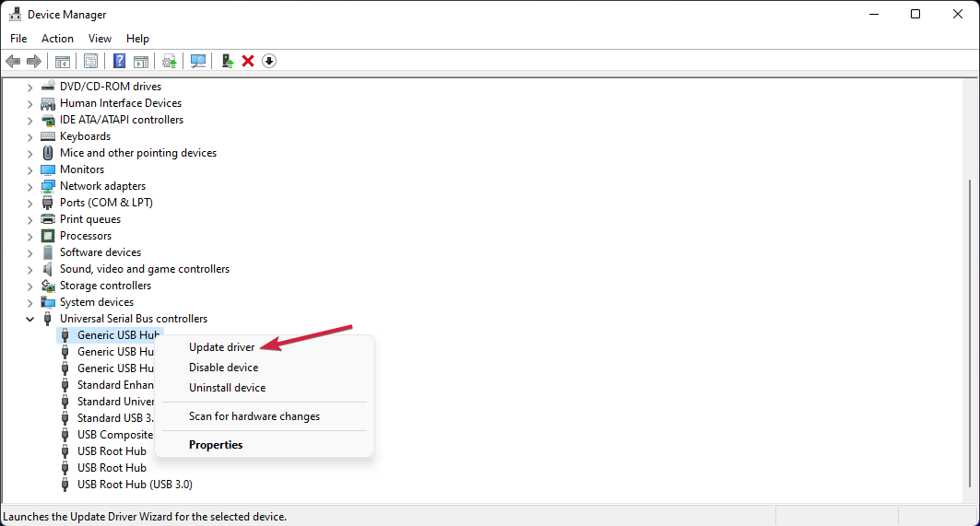
Task: Click the Help question mark toolbar icon
Action: pyautogui.click(x=119, y=61)
